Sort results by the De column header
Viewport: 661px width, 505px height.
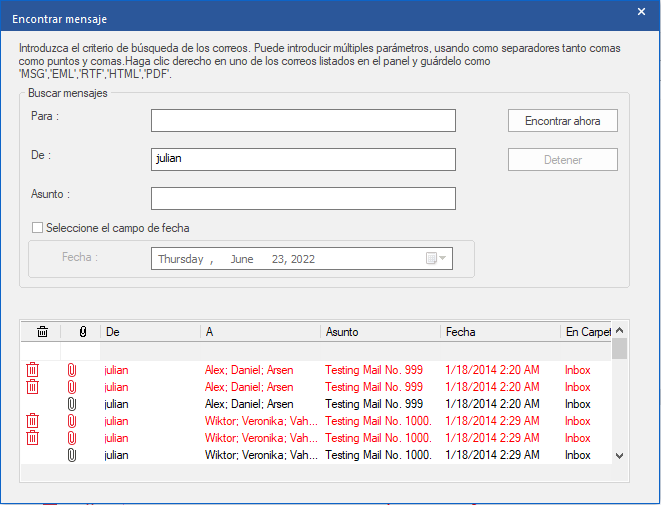150,332
